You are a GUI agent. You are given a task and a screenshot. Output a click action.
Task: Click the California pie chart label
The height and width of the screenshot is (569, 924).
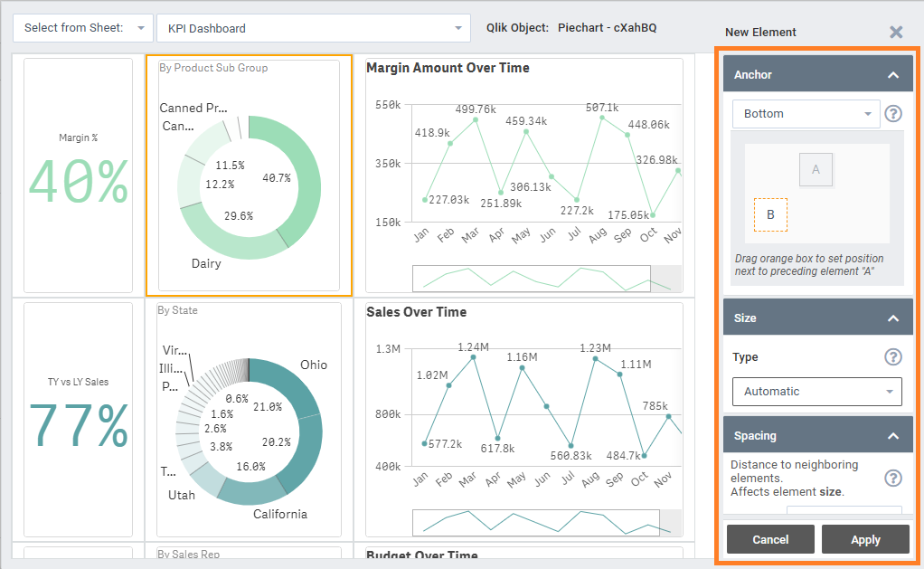click(280, 514)
